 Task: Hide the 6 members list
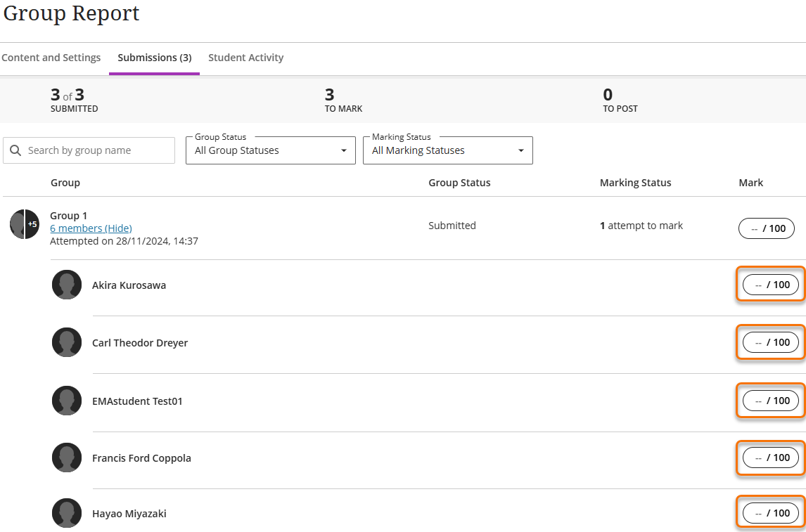tap(91, 228)
